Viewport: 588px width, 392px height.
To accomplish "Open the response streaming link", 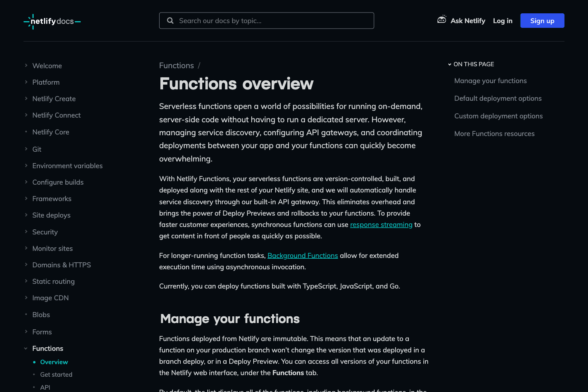I will 381,225.
